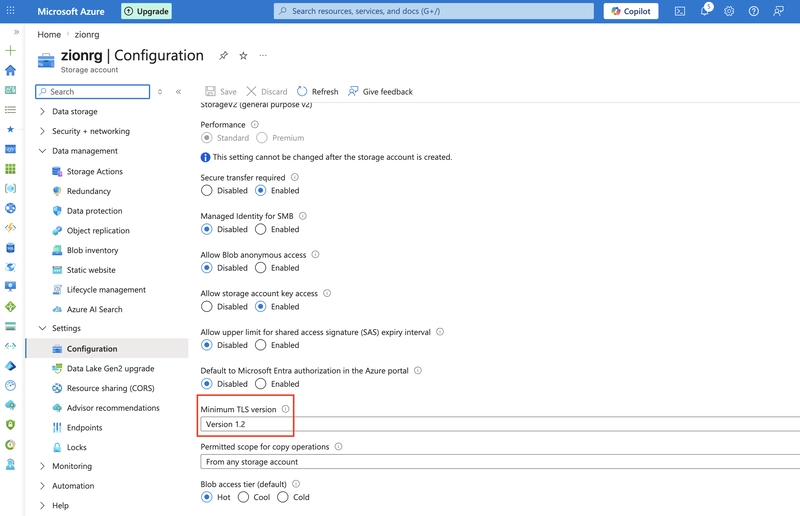The height and width of the screenshot is (516, 800).
Task: Open portal settings gear icon
Action: coord(729,11)
